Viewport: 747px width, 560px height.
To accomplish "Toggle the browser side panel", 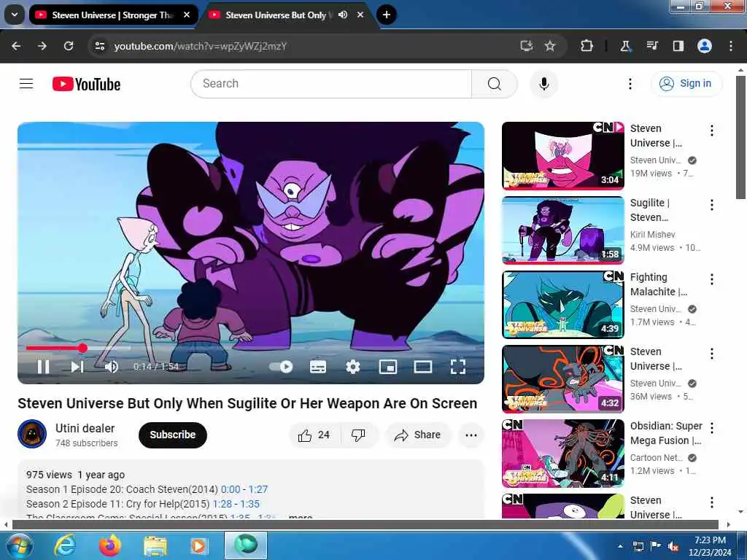I will coord(678,46).
